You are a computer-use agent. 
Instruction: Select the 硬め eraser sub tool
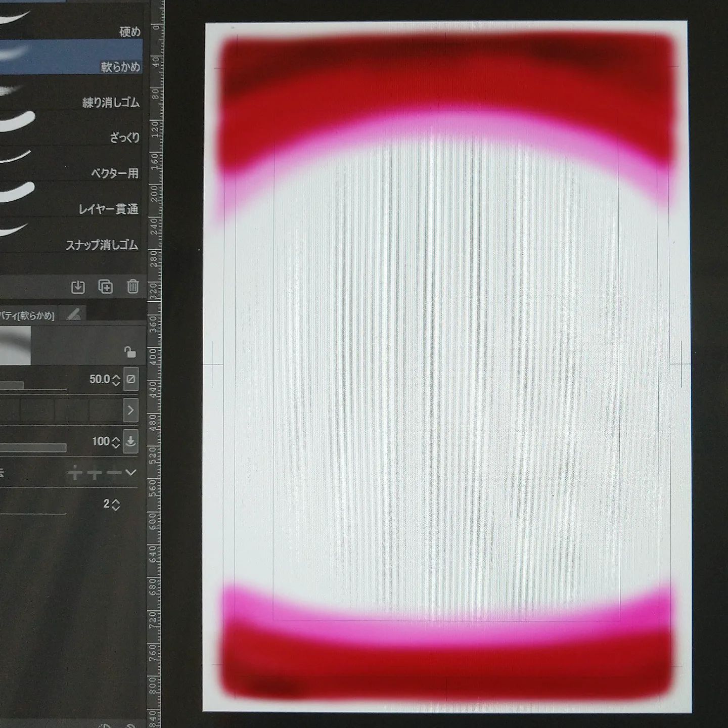coord(71,23)
